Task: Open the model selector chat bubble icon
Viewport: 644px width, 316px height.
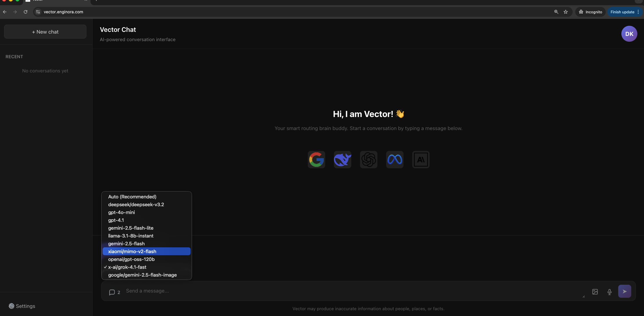Action: pos(112,292)
